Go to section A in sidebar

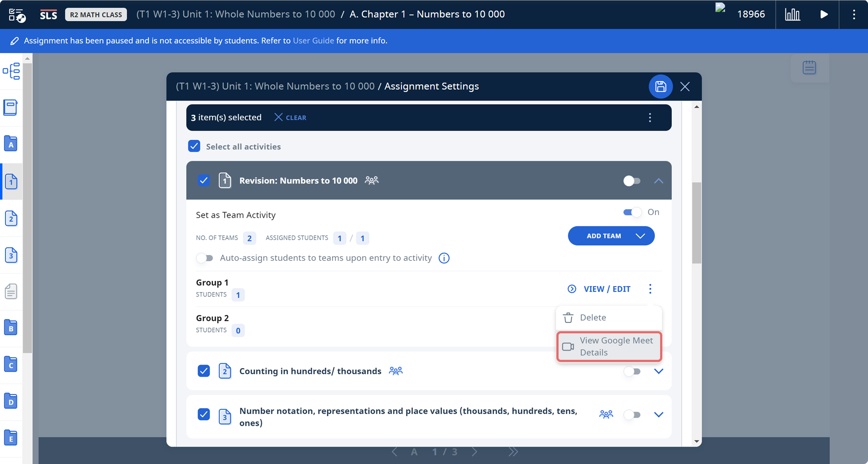pos(11,144)
